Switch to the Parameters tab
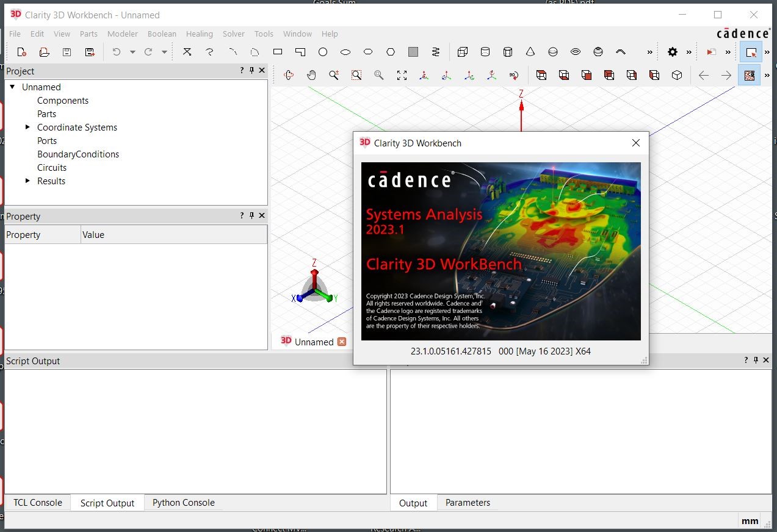Viewport: 777px width, 532px height. (468, 503)
